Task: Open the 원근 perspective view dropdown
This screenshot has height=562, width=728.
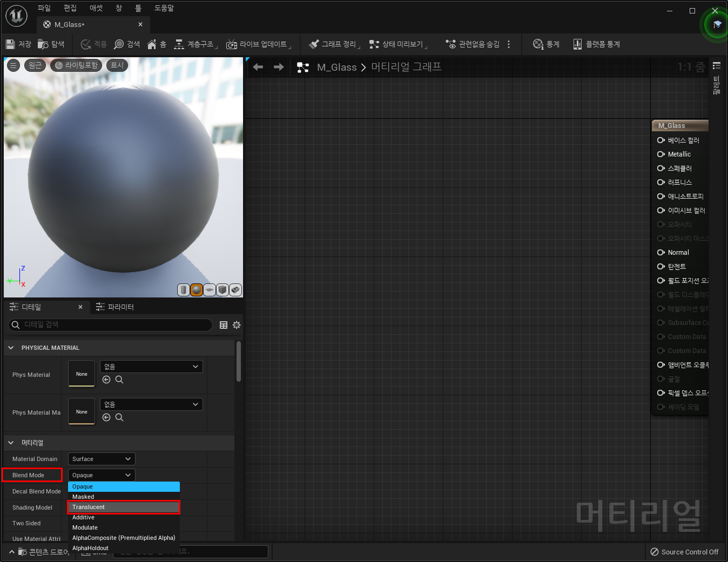Action: 35,65
